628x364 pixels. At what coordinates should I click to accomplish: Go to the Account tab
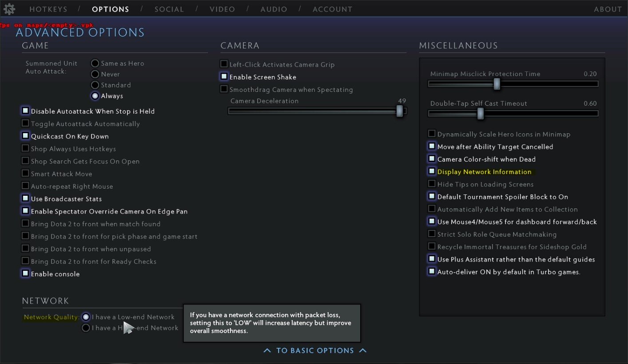(x=332, y=9)
